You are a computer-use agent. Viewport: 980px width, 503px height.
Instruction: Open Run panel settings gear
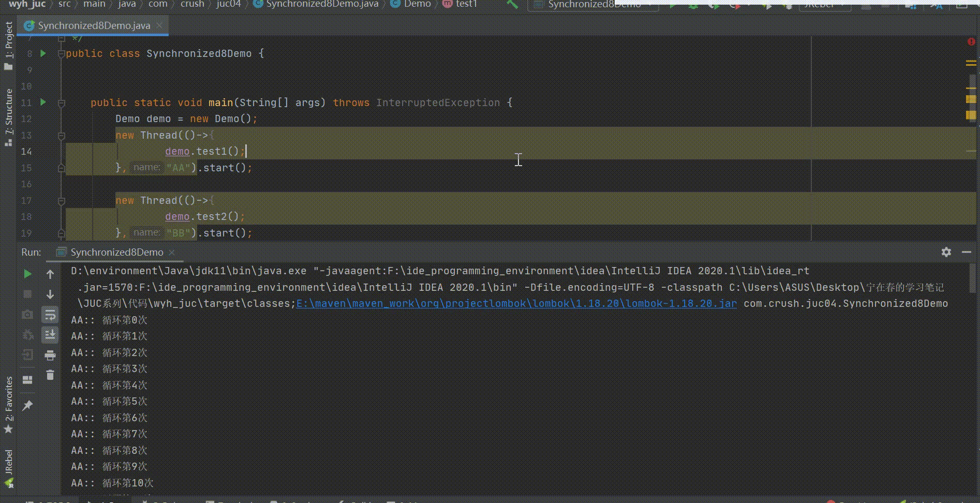(x=946, y=252)
